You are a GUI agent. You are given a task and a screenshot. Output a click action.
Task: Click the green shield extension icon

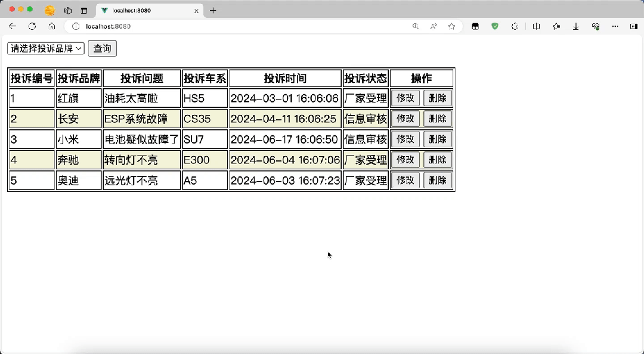(495, 26)
